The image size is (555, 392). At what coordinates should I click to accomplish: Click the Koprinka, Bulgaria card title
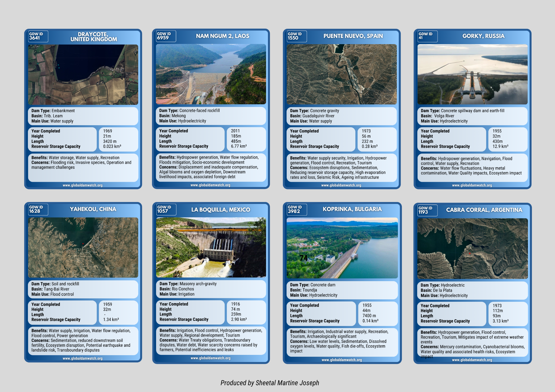click(352, 209)
